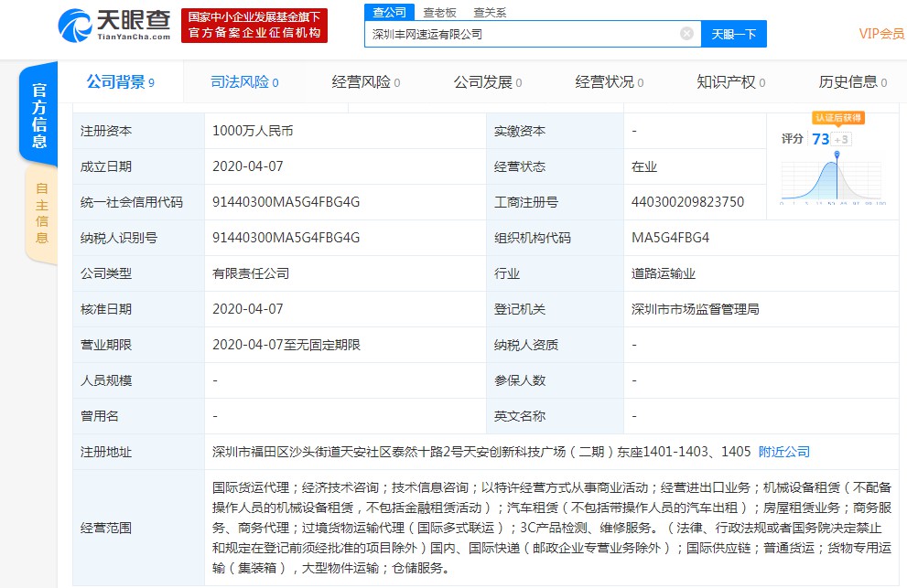
Task: Select the 官方信息 side tab
Action: pos(39,114)
